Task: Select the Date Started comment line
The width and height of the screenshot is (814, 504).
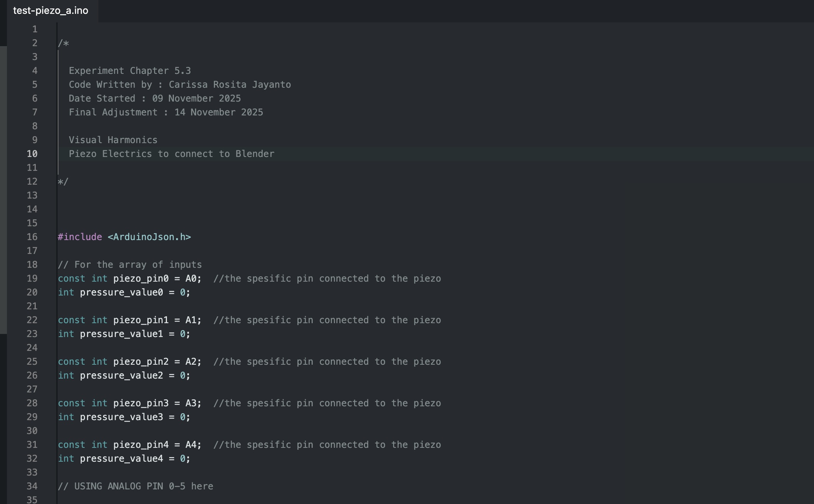Action: [154, 98]
